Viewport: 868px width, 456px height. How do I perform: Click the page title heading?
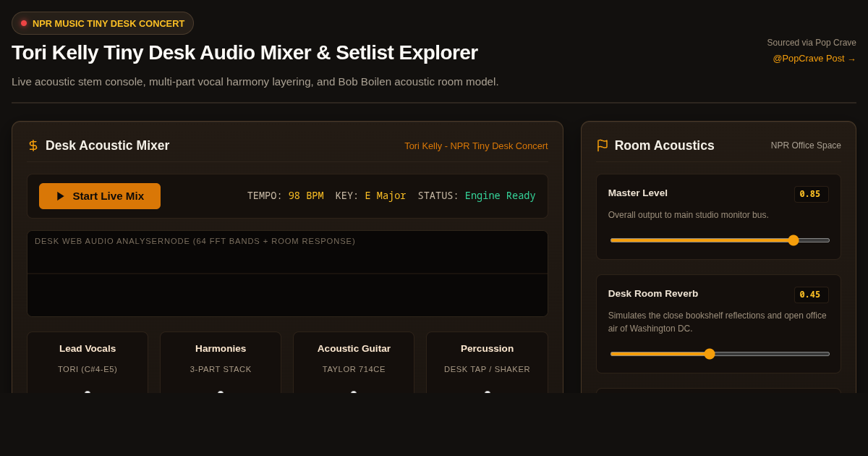click(244, 53)
